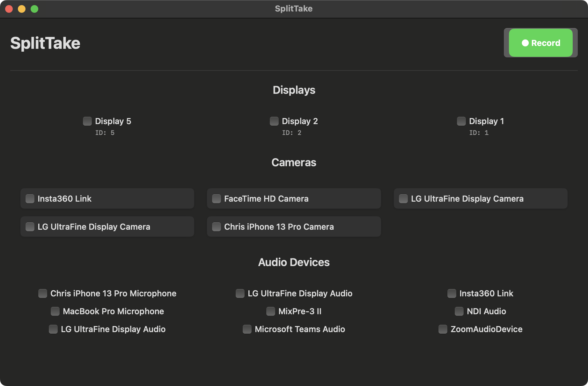Enable the Chris iPhone 13 Pro Microphone
This screenshot has height=386, width=588.
(43, 293)
